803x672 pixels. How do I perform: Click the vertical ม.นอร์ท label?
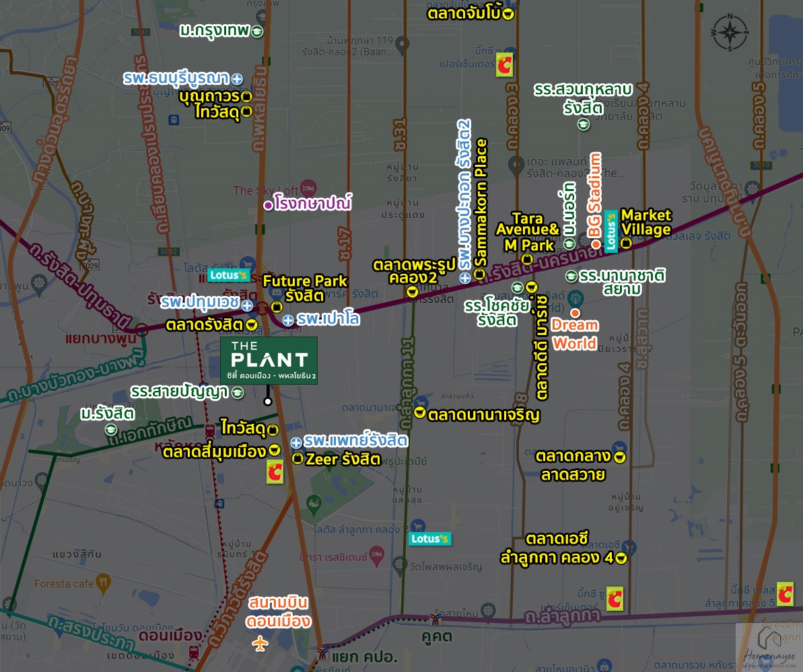tap(569, 210)
